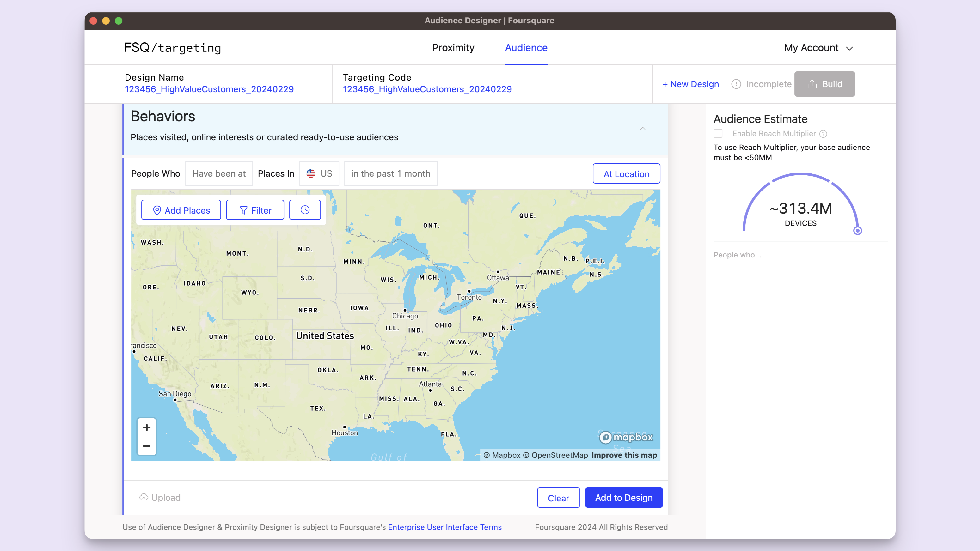Select the Proximity tab
The image size is (980, 551).
(x=453, y=48)
